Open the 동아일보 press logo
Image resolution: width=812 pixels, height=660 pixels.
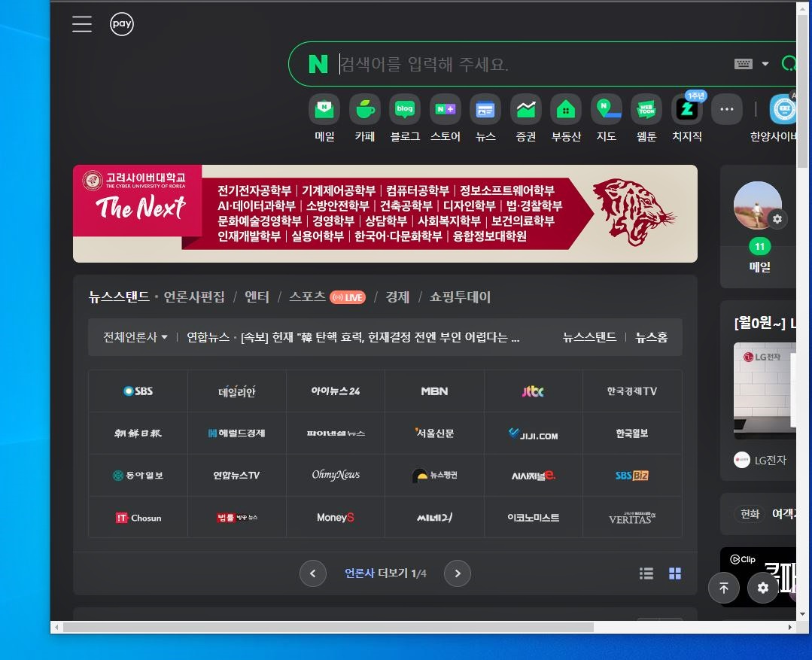pyautogui.click(x=138, y=475)
